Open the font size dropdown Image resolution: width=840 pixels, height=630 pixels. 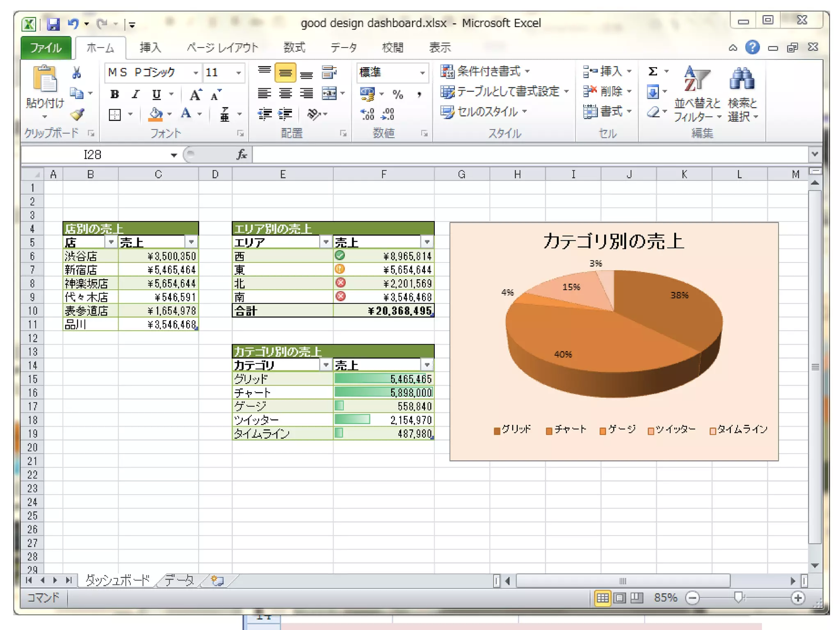pyautogui.click(x=238, y=73)
